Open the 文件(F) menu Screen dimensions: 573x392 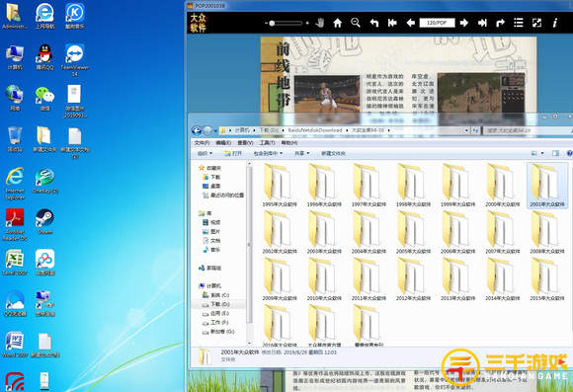point(202,143)
